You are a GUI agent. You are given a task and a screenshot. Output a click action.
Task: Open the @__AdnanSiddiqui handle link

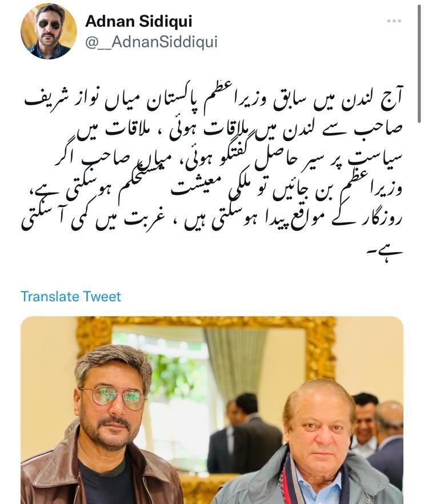151,42
